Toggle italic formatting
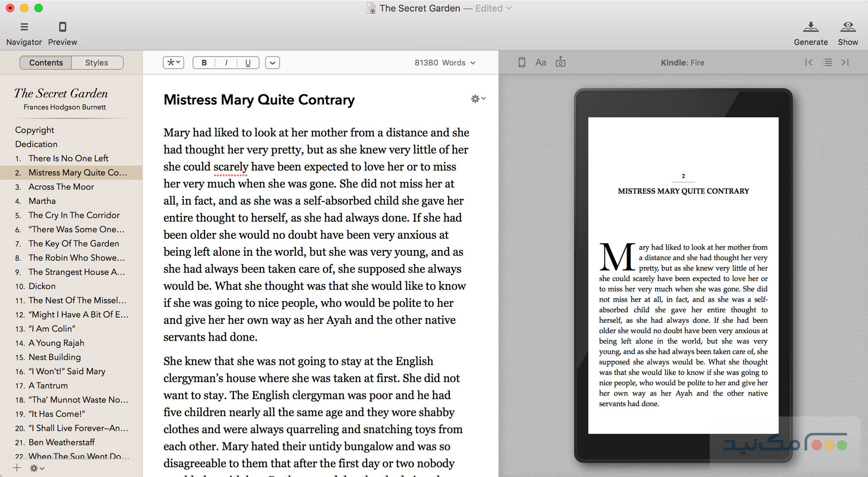This screenshot has height=477, width=868. (226, 63)
